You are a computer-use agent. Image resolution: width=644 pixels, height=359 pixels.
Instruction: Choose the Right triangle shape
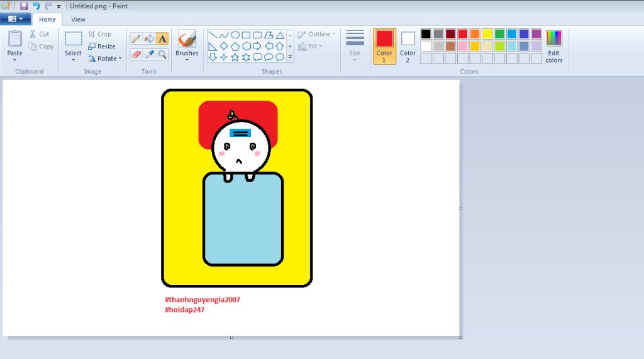click(x=213, y=46)
